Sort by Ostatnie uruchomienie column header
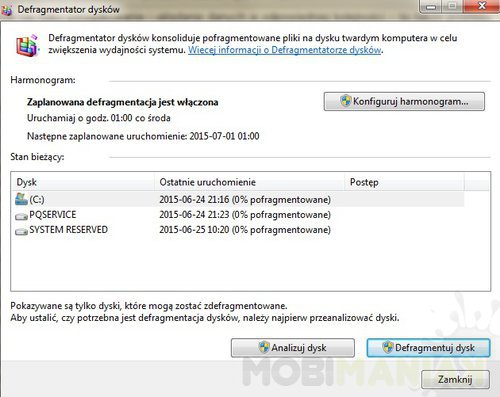The image size is (500, 397). (250, 182)
